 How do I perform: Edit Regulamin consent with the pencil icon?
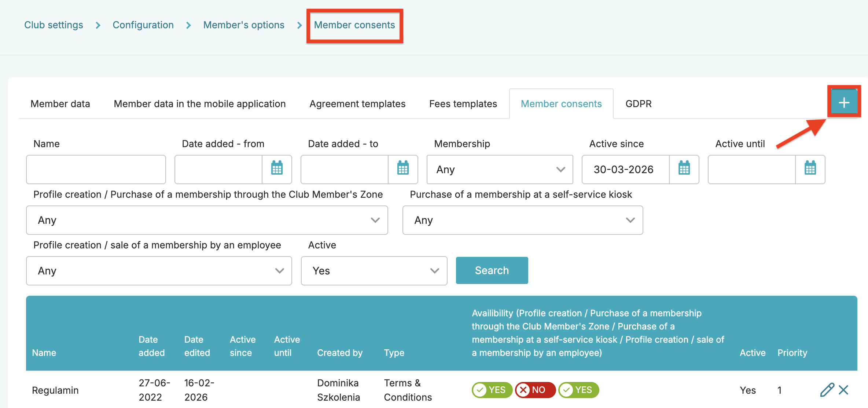click(x=827, y=390)
